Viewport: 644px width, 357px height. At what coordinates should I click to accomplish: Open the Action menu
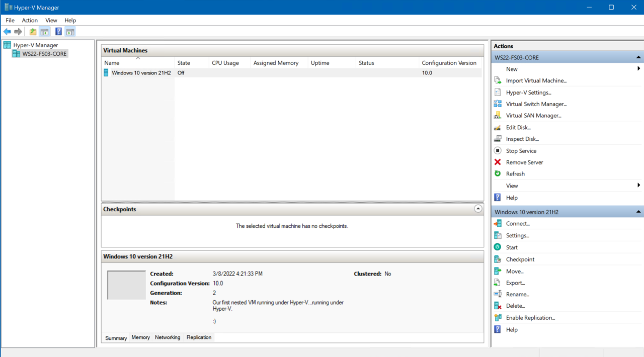[30, 20]
